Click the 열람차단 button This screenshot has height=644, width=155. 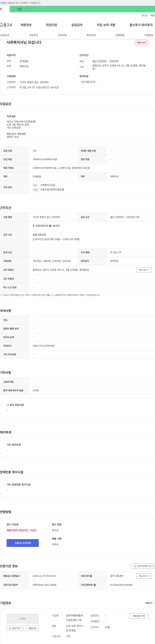point(31,628)
